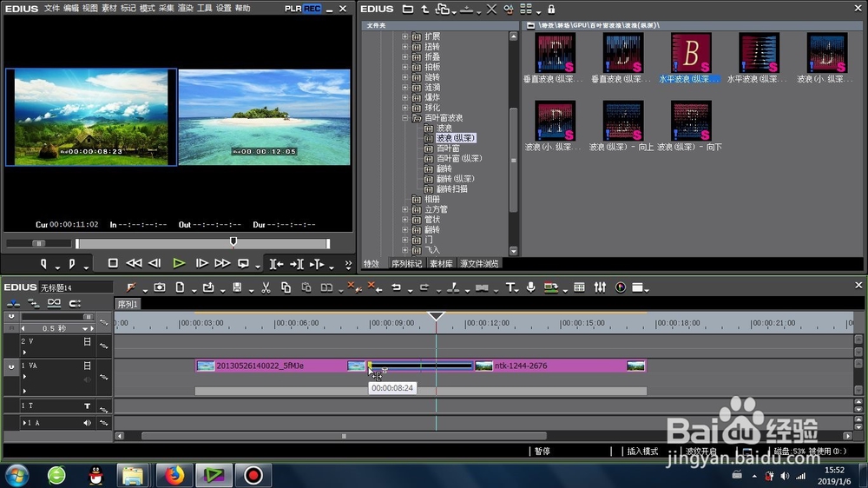Collapse the 百叶窗波浪 folder in effect tree

tap(404, 118)
